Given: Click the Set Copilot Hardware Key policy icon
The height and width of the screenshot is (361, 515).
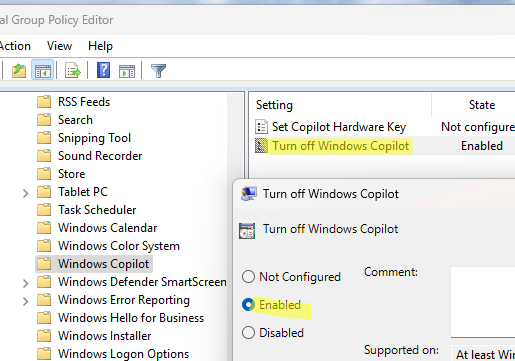Looking at the screenshot, I should click(x=261, y=127).
